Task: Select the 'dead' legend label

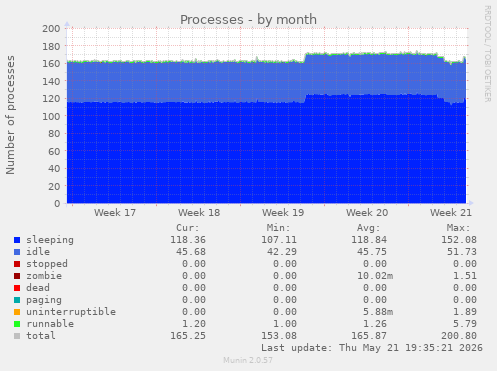Action: click(38, 288)
